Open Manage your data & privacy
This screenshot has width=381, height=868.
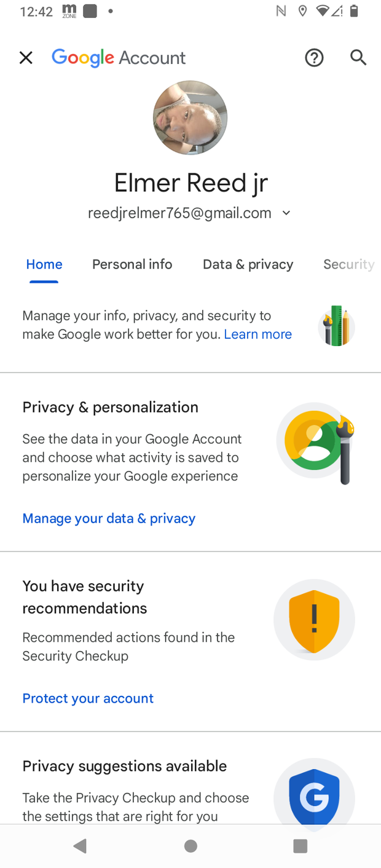[109, 518]
